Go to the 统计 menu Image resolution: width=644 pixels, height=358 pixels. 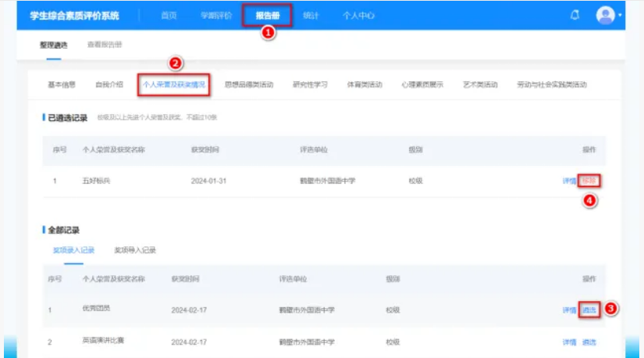tap(311, 16)
